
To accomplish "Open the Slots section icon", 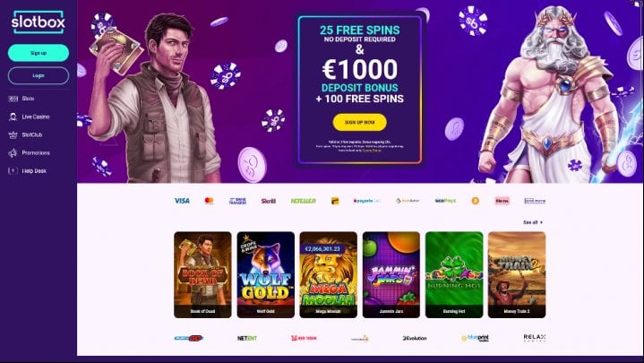I will (13, 99).
